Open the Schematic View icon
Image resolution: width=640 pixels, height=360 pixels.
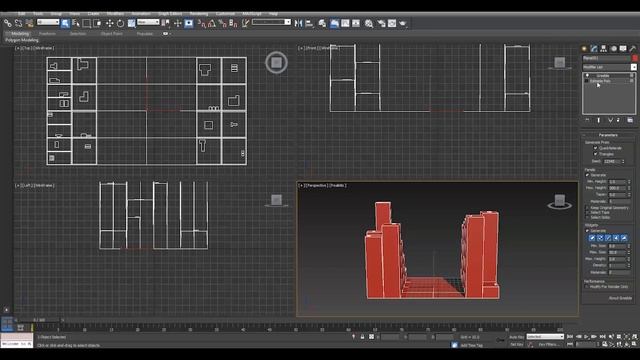pyautogui.click(x=356, y=23)
